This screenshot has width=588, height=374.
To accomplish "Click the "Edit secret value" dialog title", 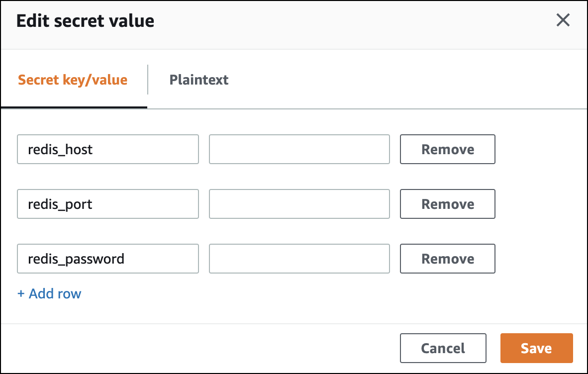I will tap(85, 21).
